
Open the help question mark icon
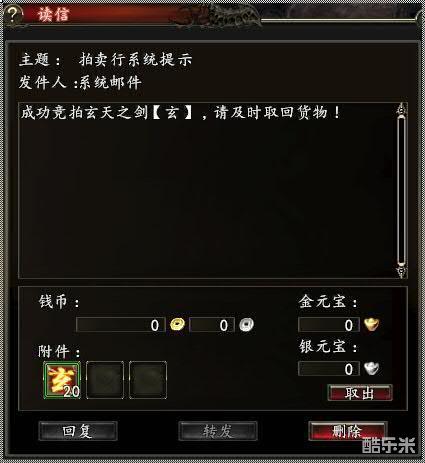click(x=12, y=15)
